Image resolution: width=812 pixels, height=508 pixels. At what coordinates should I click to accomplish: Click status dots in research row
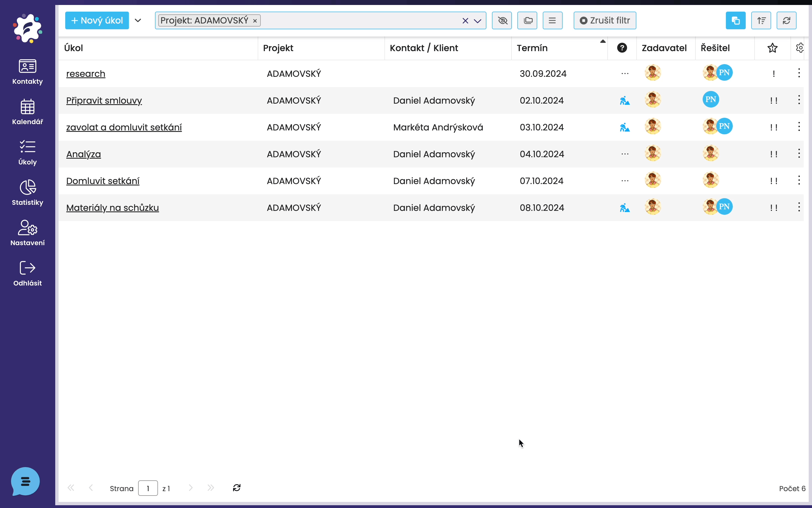point(625,74)
